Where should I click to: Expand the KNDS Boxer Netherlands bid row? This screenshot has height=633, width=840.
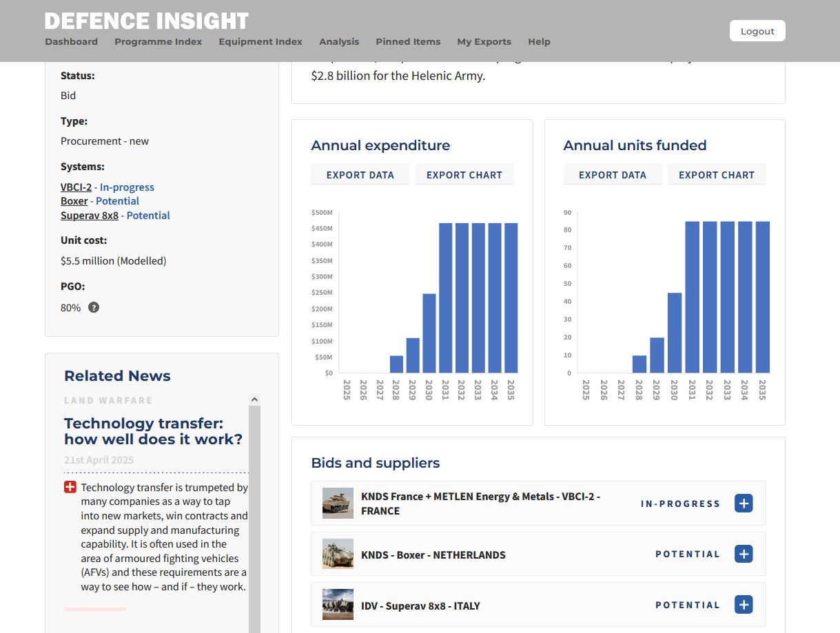[744, 554]
